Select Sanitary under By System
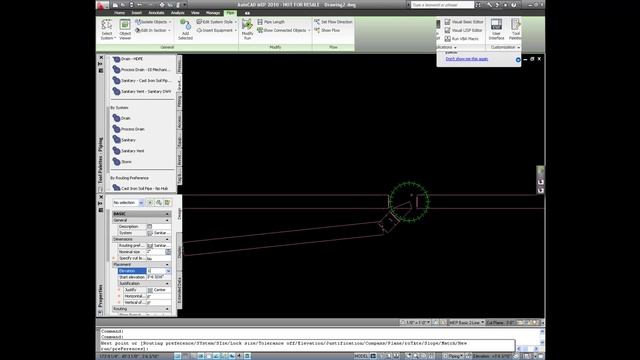 click(x=124, y=140)
